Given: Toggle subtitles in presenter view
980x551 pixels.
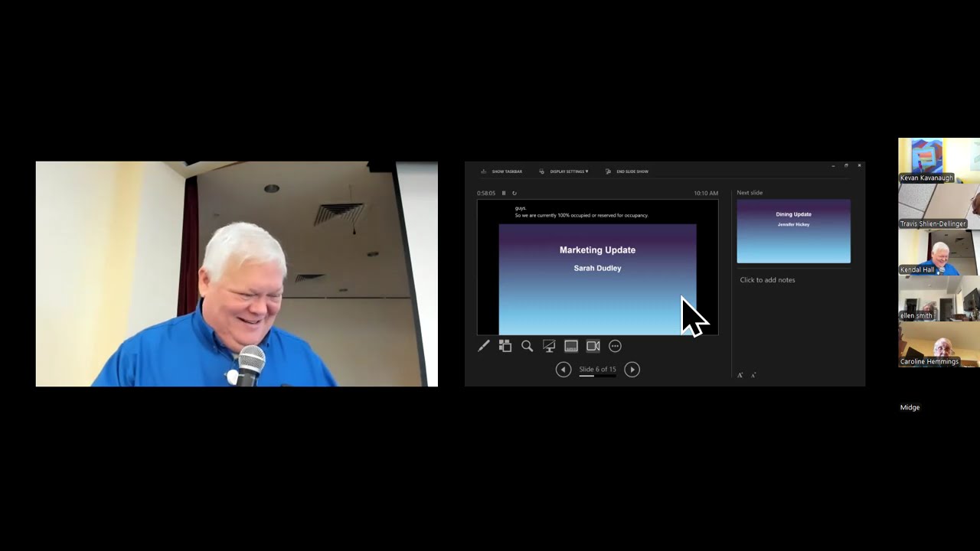Looking at the screenshot, I should [x=571, y=346].
